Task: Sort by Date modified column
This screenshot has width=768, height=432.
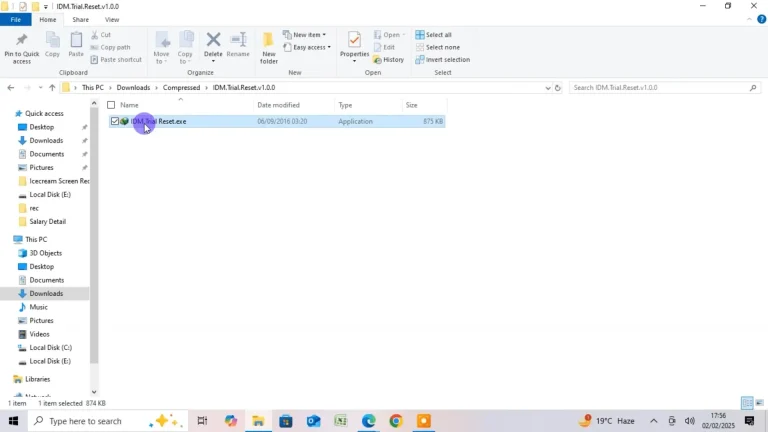Action: (x=278, y=105)
